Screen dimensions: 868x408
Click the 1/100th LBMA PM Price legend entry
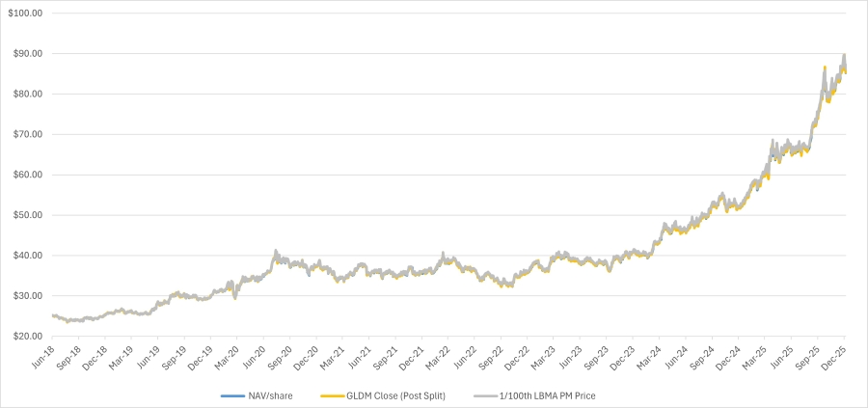pos(534,395)
